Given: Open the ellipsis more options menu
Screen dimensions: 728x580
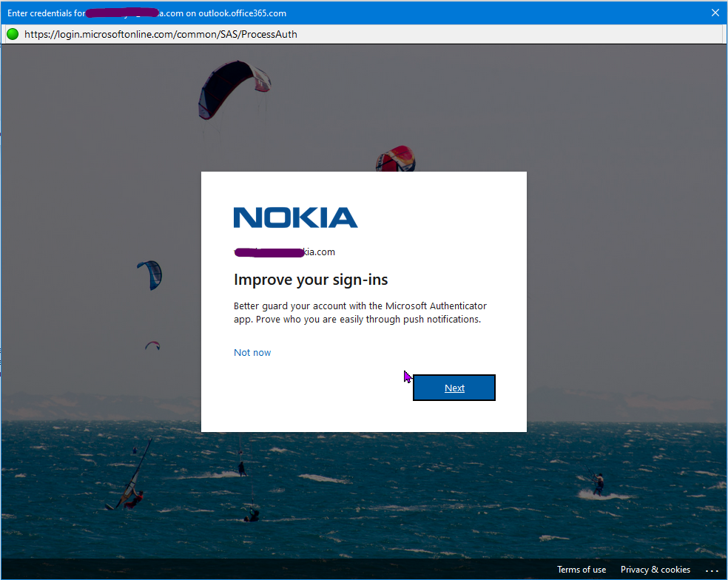Looking at the screenshot, I should click(711, 570).
